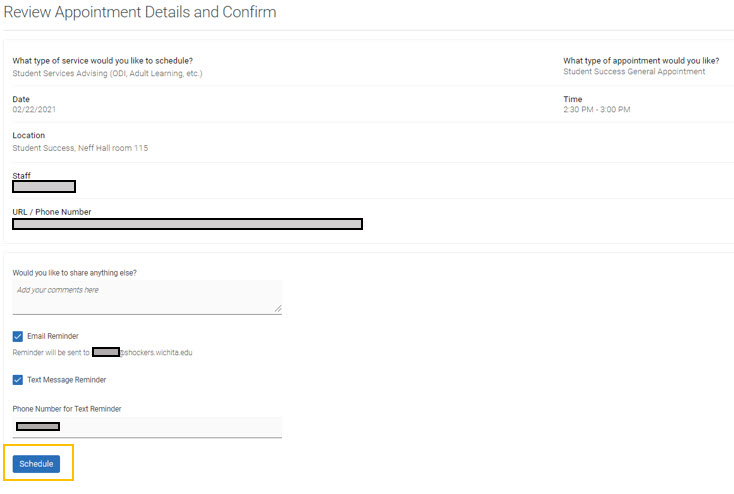
Task: Click the comments box resize handle
Action: [x=278, y=309]
